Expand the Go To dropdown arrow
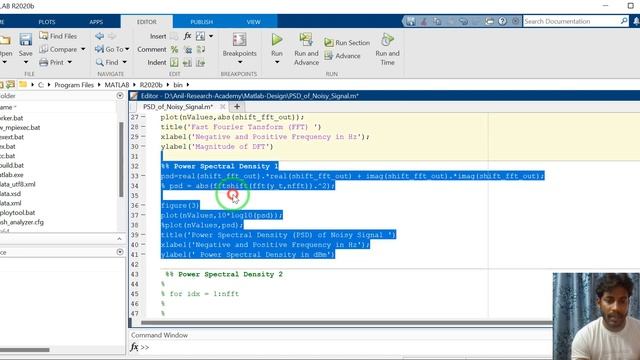The height and width of the screenshot is (360, 640). click(127, 49)
